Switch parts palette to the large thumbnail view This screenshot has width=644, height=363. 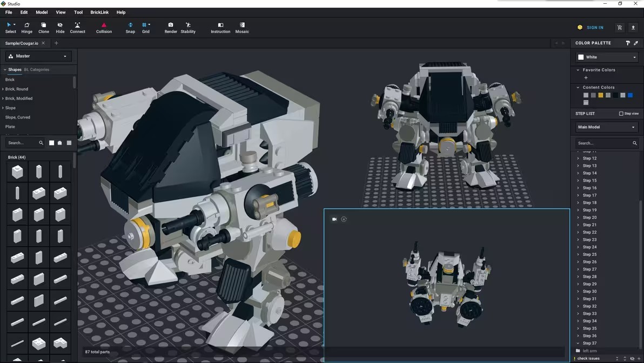[51, 143]
